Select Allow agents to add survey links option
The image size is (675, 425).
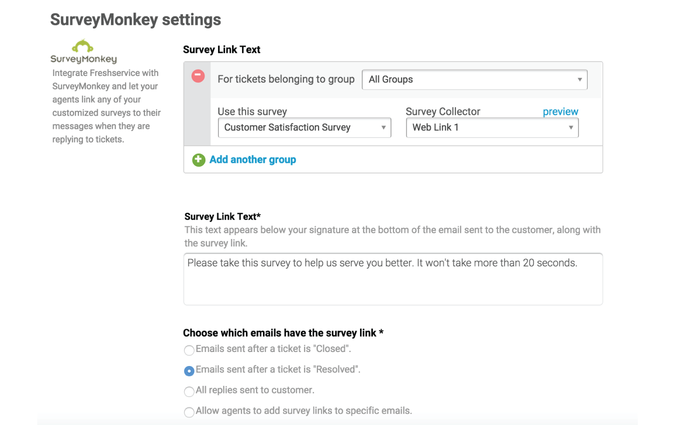pos(189,412)
